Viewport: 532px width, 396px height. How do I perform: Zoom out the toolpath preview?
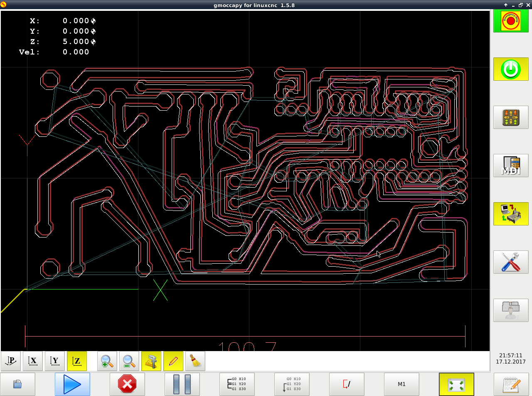pyautogui.click(x=129, y=361)
